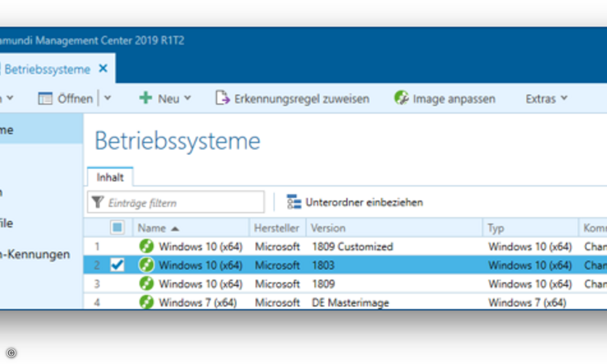Click version 1809 Customized
The height and width of the screenshot is (364, 607).
click(x=353, y=247)
